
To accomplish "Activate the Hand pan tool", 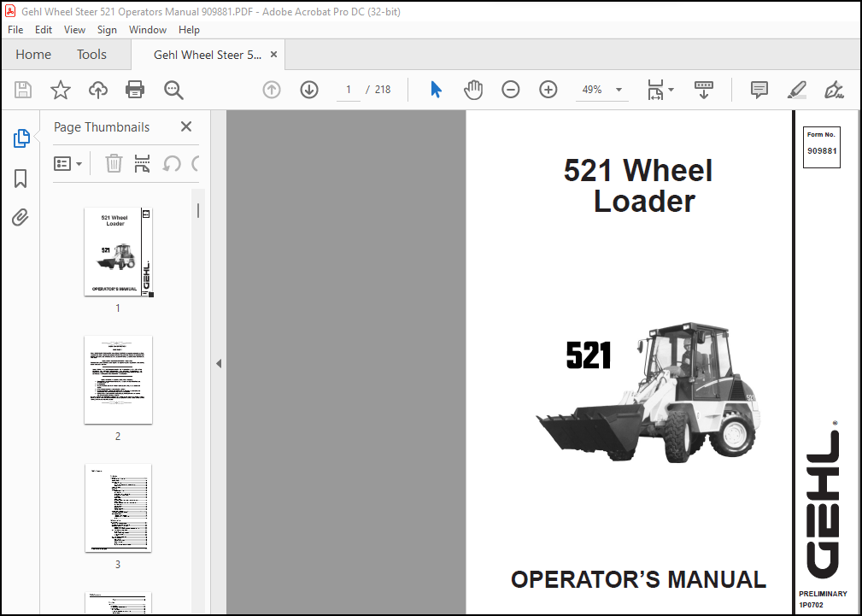I will [472, 90].
